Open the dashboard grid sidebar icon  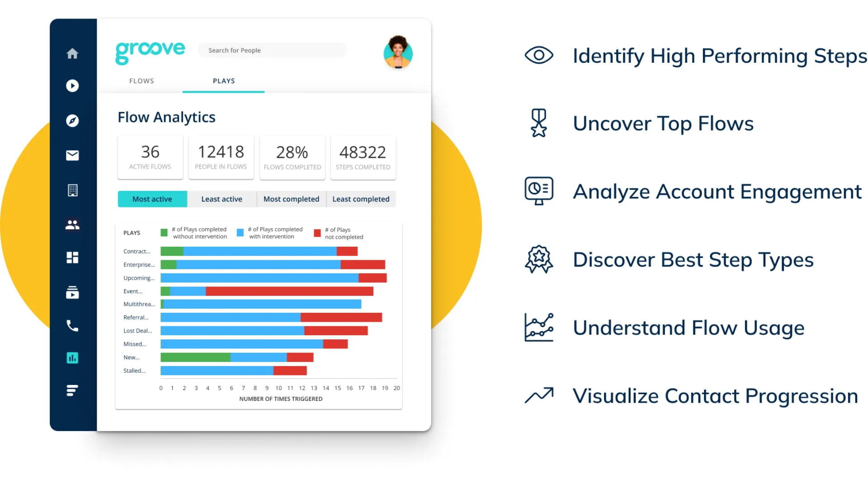click(72, 258)
